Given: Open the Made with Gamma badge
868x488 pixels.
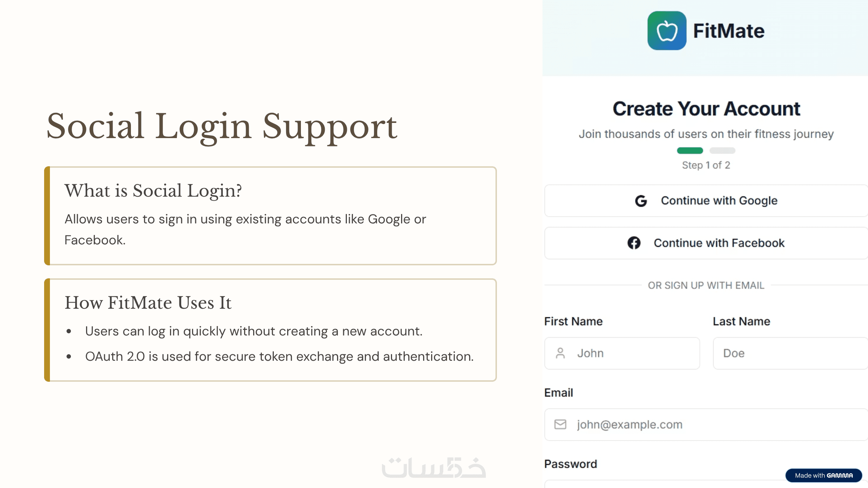Looking at the screenshot, I should [824, 475].
